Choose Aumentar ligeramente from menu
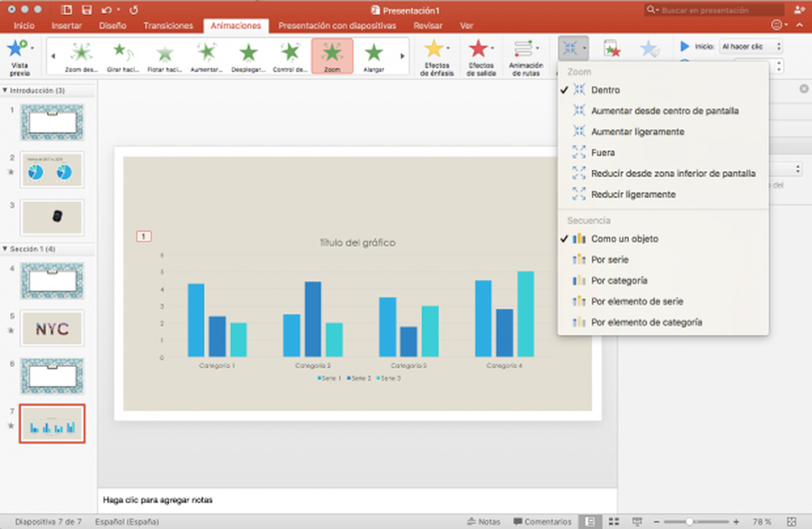This screenshot has width=812, height=529. click(x=637, y=132)
